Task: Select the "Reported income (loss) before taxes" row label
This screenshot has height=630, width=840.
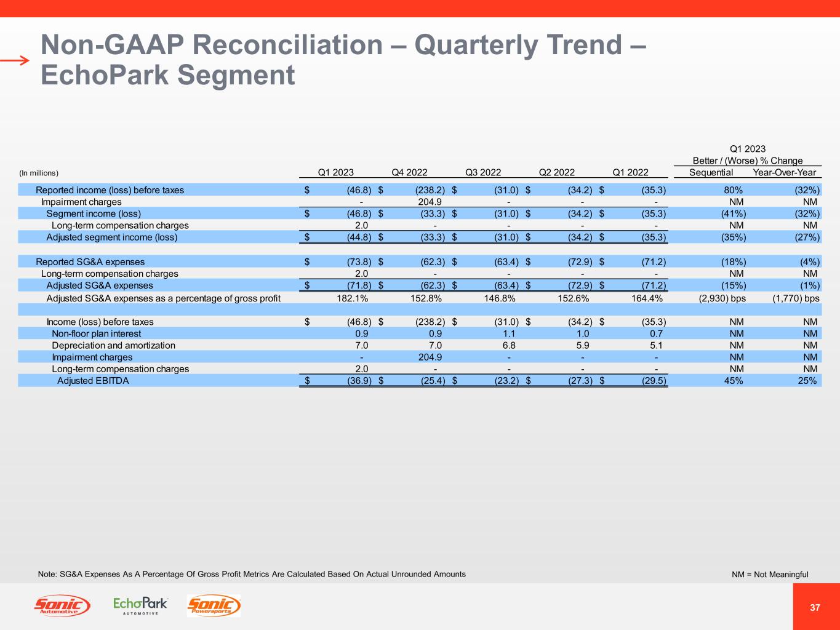Action: pyautogui.click(x=110, y=190)
